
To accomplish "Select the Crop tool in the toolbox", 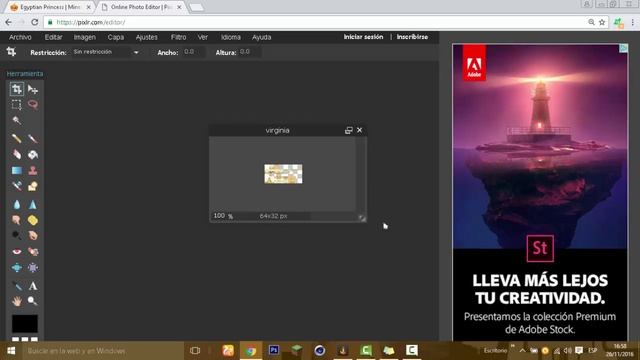I will pos(17,89).
